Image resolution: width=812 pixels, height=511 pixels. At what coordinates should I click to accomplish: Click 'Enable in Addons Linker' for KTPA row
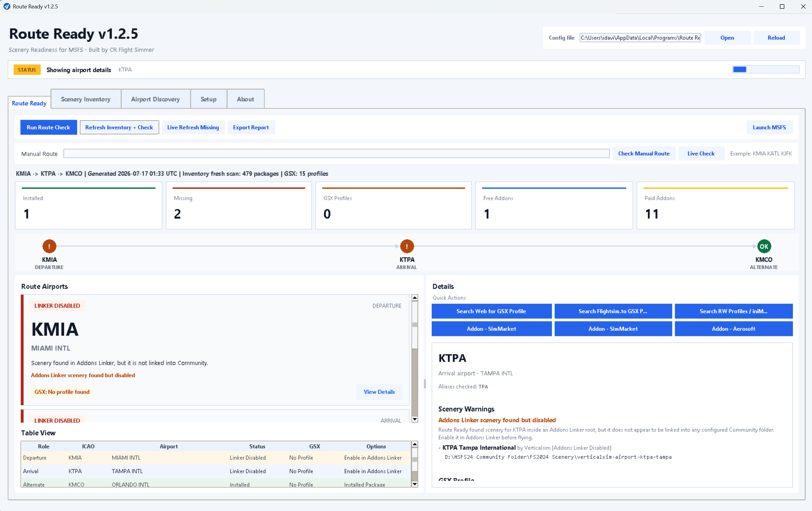click(373, 471)
